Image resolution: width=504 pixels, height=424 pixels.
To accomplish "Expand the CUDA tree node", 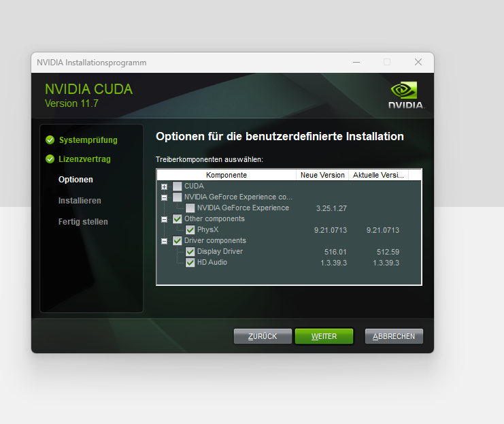I will coord(164,186).
